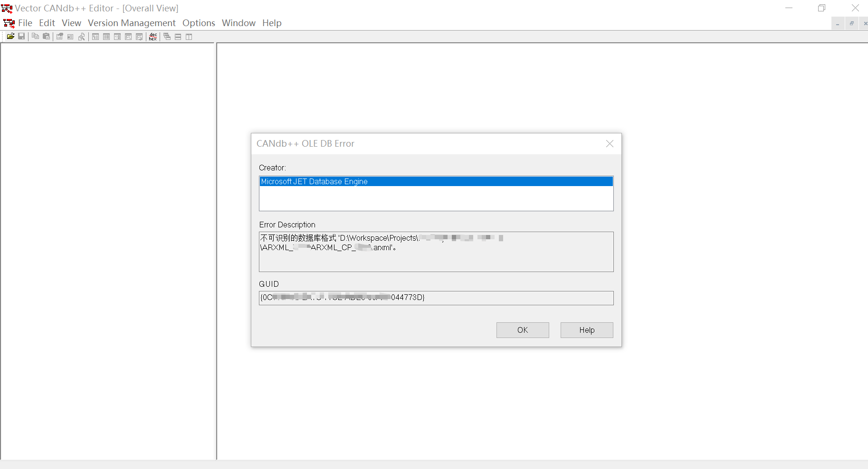Click inside the Error Description text box

pos(436,252)
